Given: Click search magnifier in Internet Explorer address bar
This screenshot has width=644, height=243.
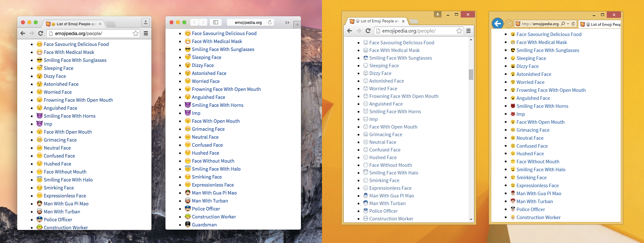Looking at the screenshot, I should (563, 24).
